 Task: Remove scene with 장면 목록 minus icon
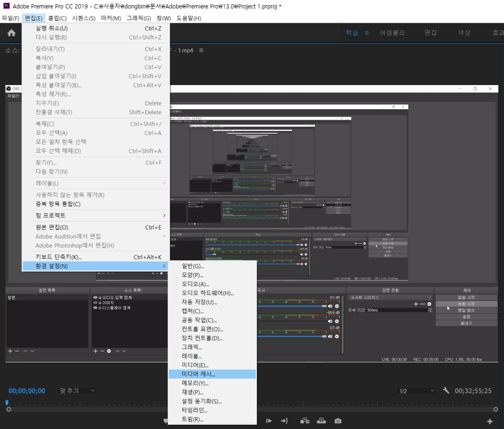(17, 351)
